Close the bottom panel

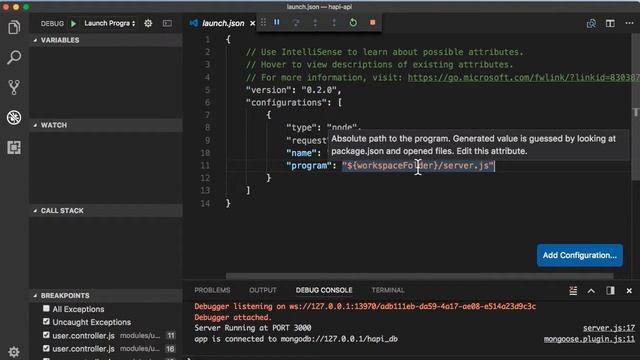tap(629, 291)
